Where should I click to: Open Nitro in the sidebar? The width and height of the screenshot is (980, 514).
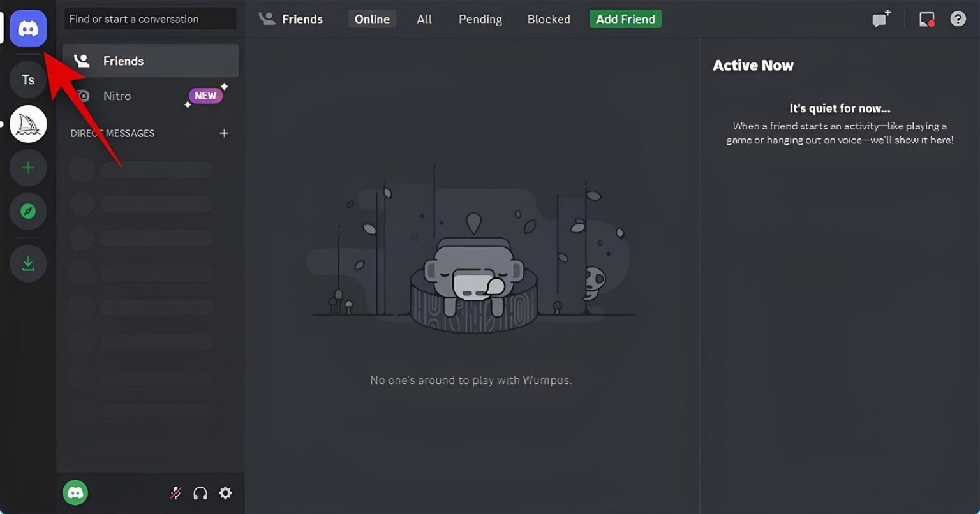[x=117, y=96]
